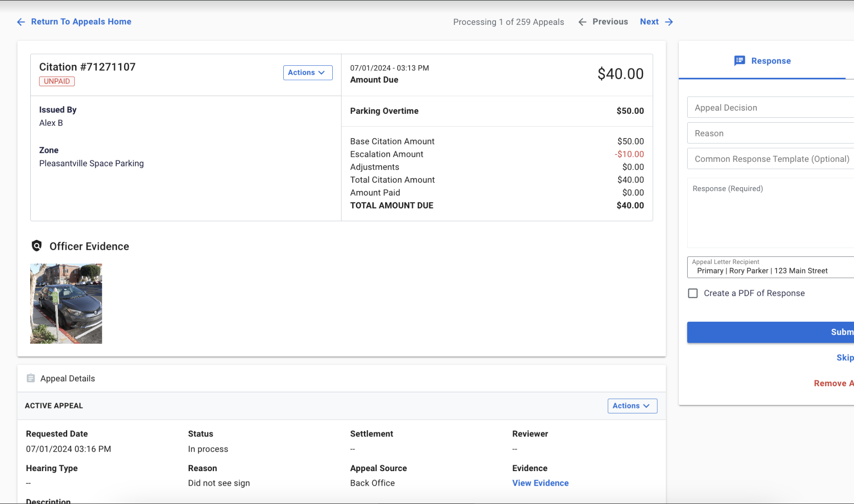Click the In process status value

click(x=208, y=449)
